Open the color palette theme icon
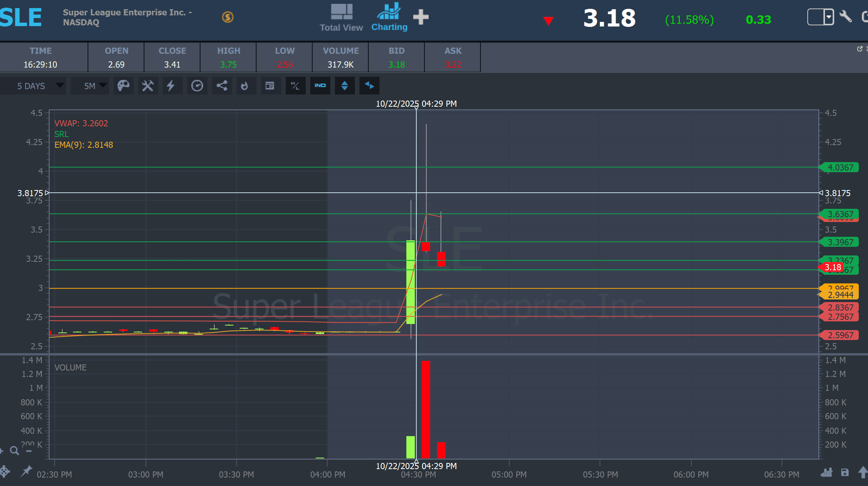This screenshot has width=868, height=486. pyautogui.click(x=123, y=86)
